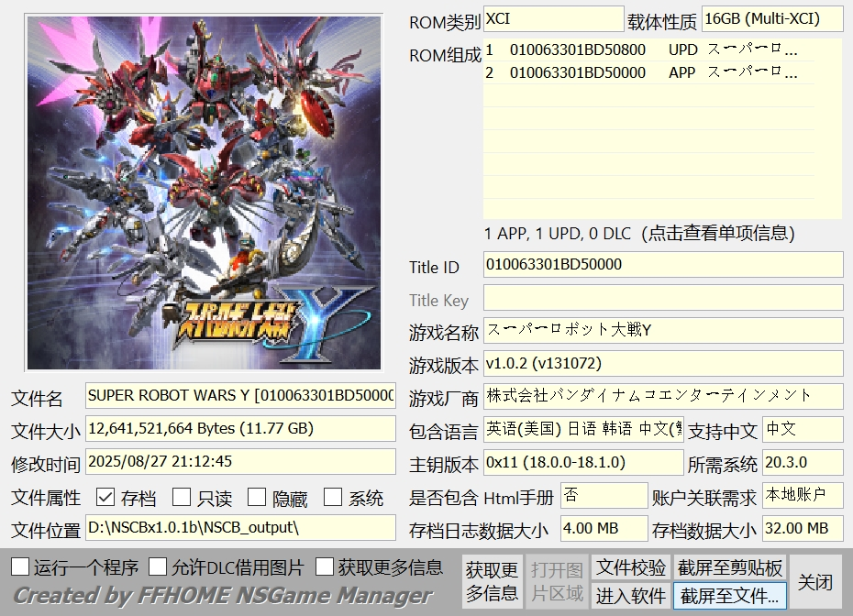Click the 文件大小 field 11.77 GB
The width and height of the screenshot is (853, 616).
pyautogui.click(x=240, y=429)
